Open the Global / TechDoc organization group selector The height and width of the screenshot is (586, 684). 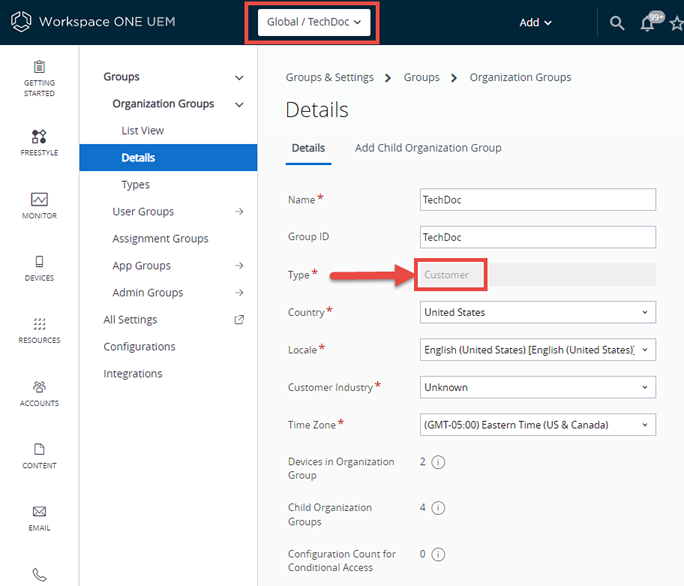click(314, 22)
